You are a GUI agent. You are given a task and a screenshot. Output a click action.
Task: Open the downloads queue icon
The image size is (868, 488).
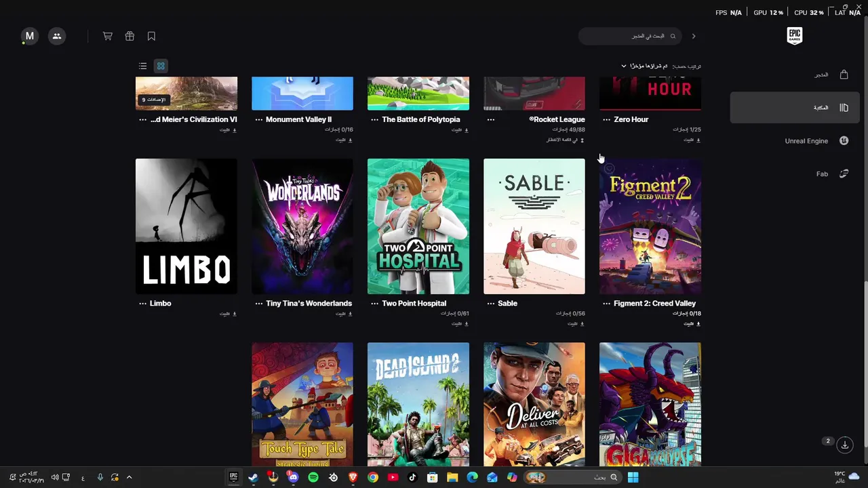click(845, 445)
